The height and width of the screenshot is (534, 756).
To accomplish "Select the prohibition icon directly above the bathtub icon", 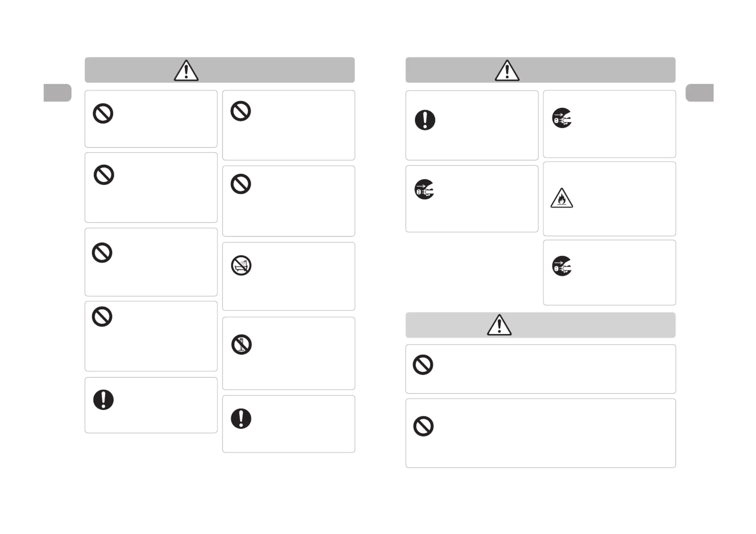I will 241,184.
